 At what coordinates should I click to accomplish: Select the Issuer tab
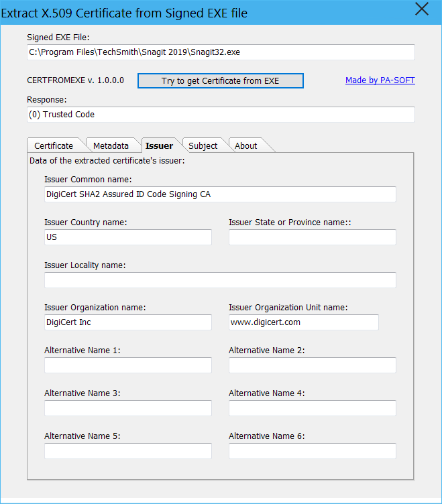click(x=159, y=145)
